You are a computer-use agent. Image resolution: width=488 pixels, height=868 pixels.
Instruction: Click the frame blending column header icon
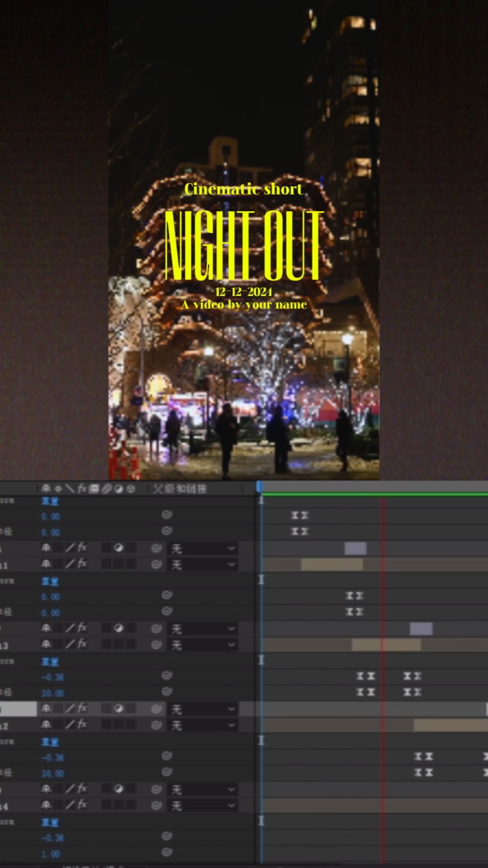pyautogui.click(x=94, y=489)
